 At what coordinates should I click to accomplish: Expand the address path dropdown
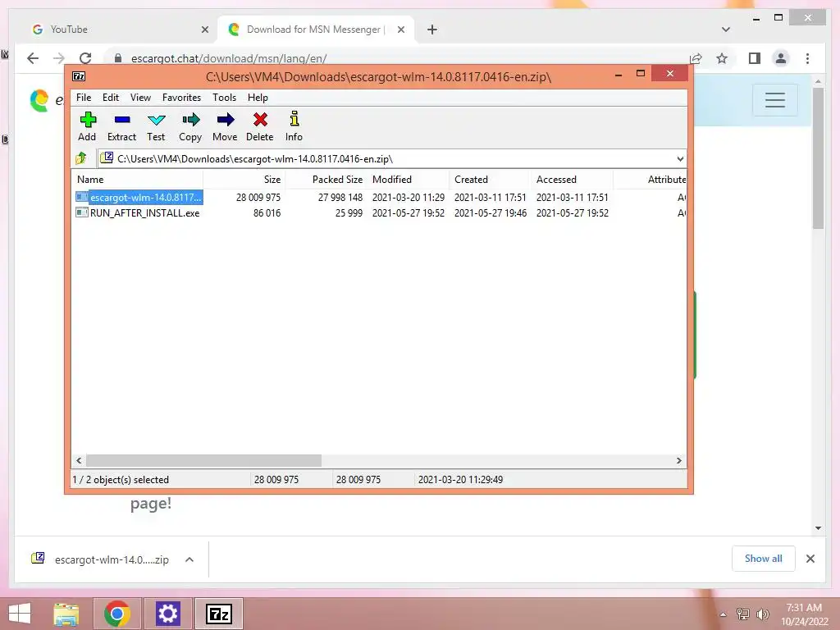point(680,159)
